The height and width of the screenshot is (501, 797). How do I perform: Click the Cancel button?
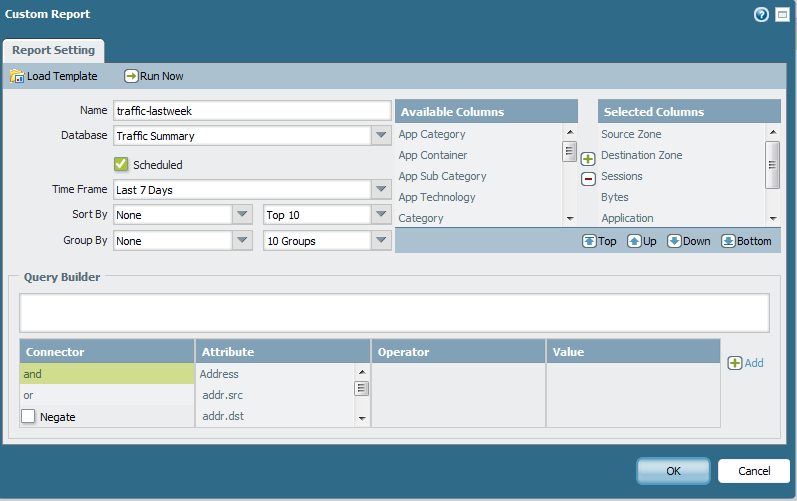point(754,471)
